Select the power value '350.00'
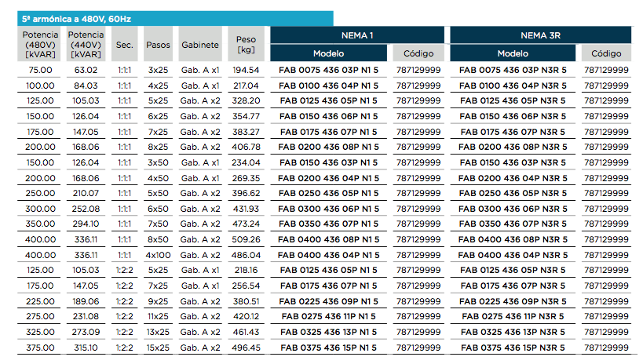 pyautogui.click(x=40, y=224)
